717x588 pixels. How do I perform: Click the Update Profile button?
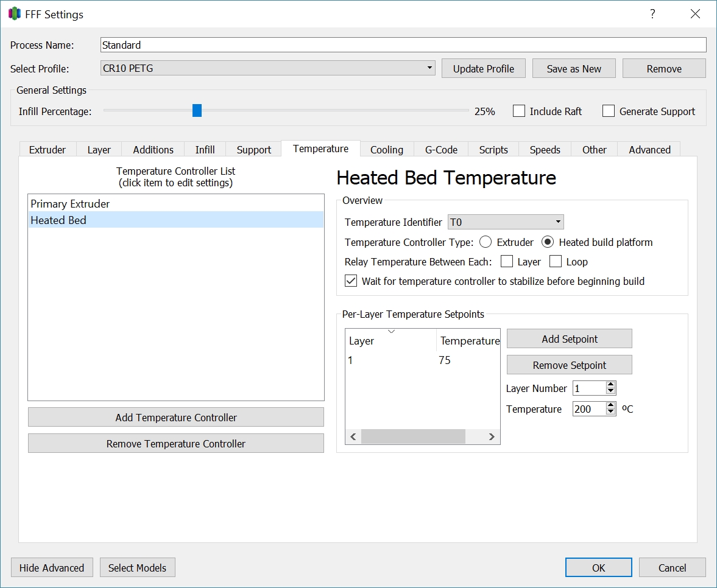click(x=483, y=69)
